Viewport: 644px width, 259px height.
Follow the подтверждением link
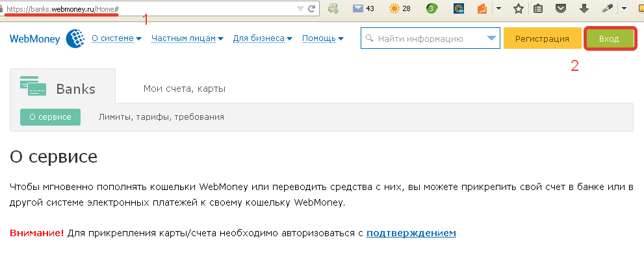tap(411, 233)
